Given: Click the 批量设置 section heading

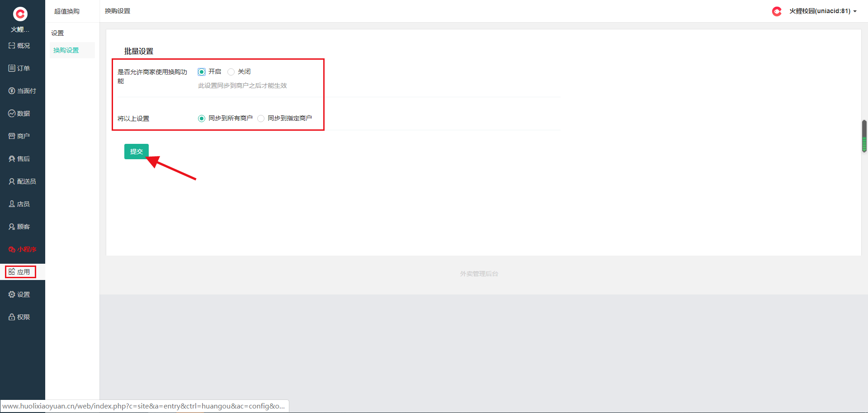Looking at the screenshot, I should click(139, 51).
